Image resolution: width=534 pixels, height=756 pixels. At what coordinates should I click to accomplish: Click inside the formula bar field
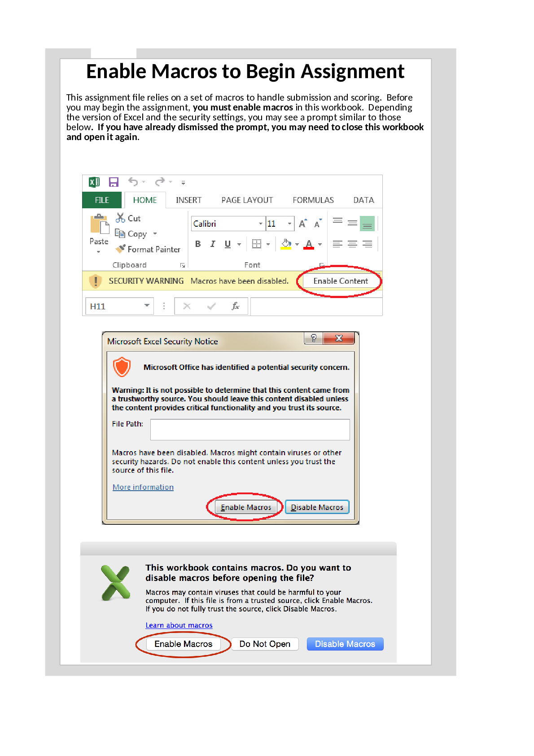tap(316, 306)
